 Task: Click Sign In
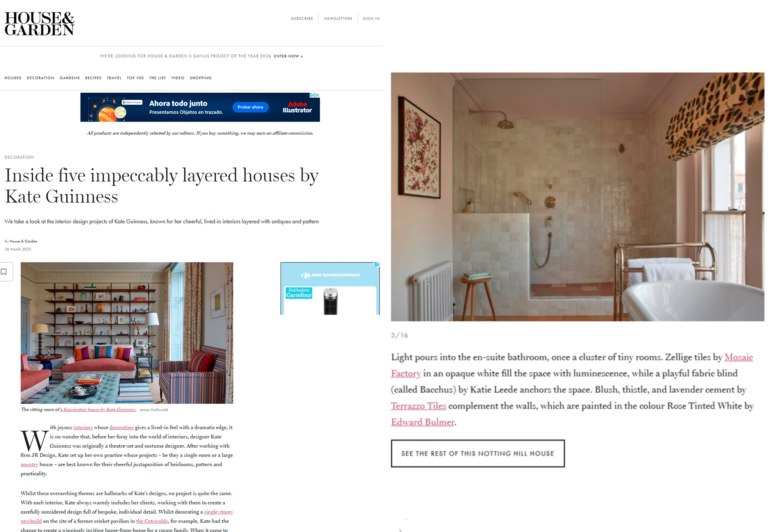(371, 19)
